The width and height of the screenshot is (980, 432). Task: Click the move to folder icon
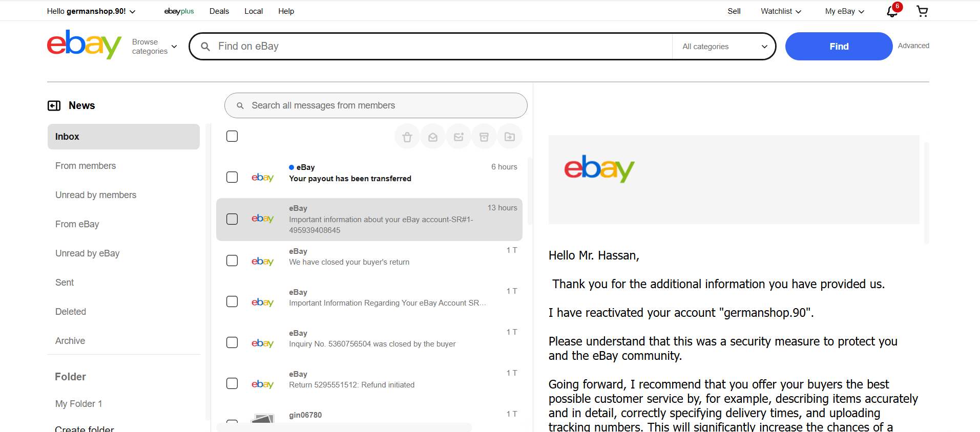(x=510, y=137)
